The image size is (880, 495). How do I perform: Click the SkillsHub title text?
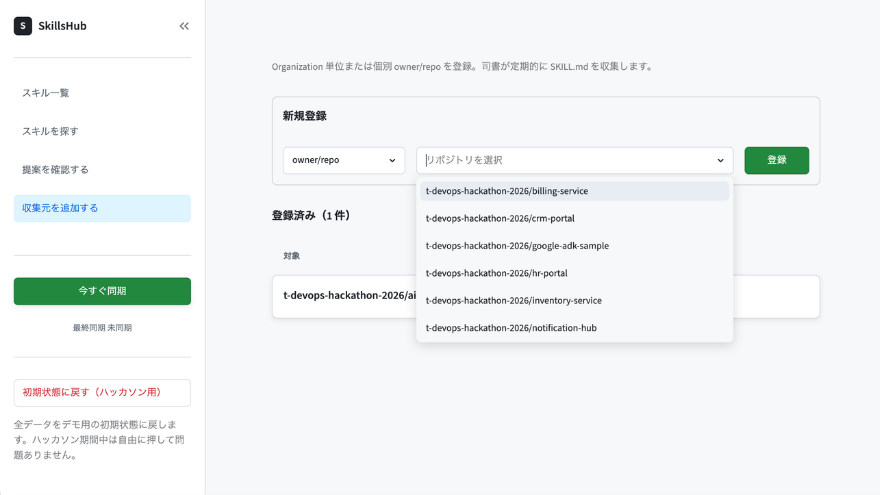62,26
